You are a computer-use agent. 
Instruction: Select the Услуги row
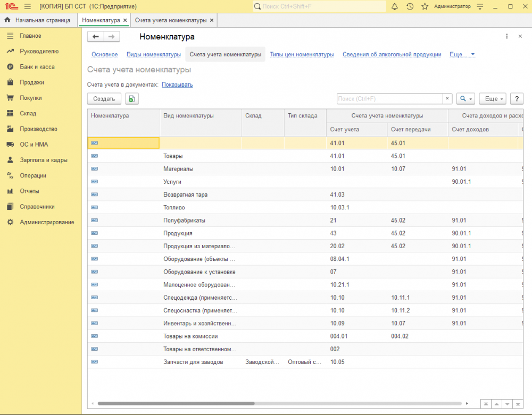[x=305, y=182]
